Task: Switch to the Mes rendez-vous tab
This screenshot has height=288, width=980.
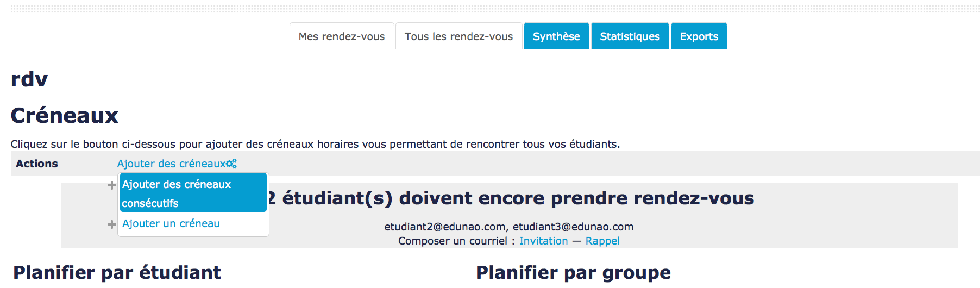Action: pos(342,36)
